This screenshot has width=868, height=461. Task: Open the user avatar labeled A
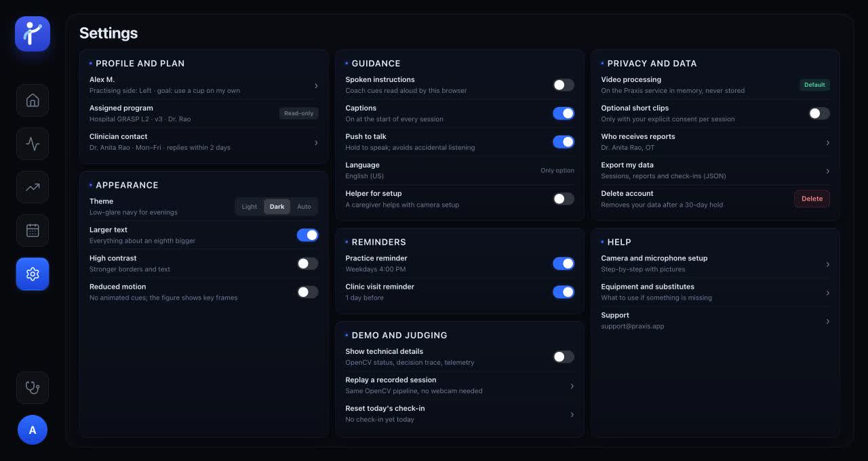point(33,430)
